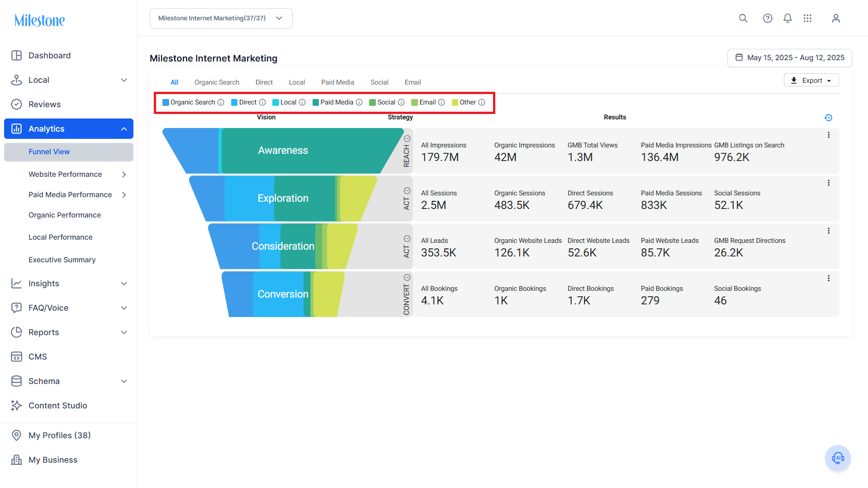868x488 pixels.
Task: Collapse the REACH stage row
Action: [x=407, y=139]
